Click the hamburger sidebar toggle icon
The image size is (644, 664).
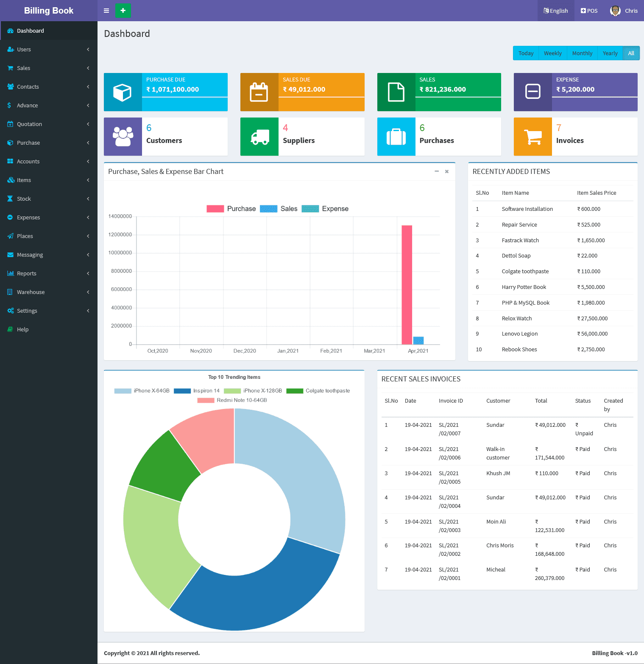click(106, 11)
